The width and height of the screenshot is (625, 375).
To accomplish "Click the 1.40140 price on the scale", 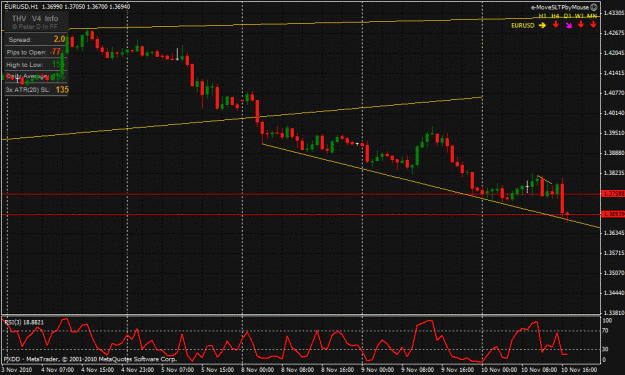I will 614,113.
